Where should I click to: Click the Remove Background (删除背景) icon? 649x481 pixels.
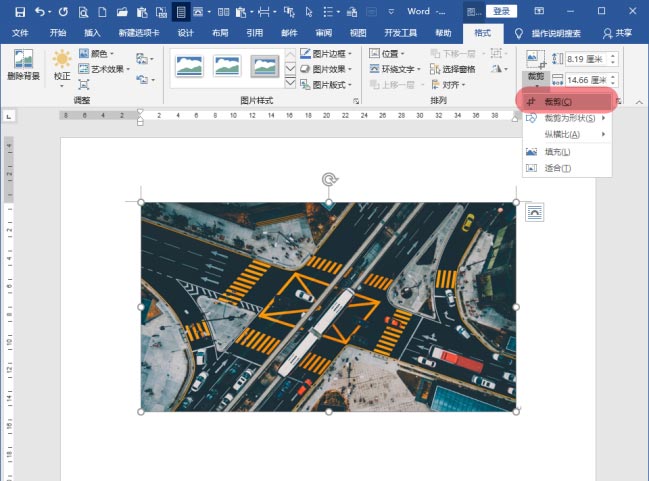(23, 62)
